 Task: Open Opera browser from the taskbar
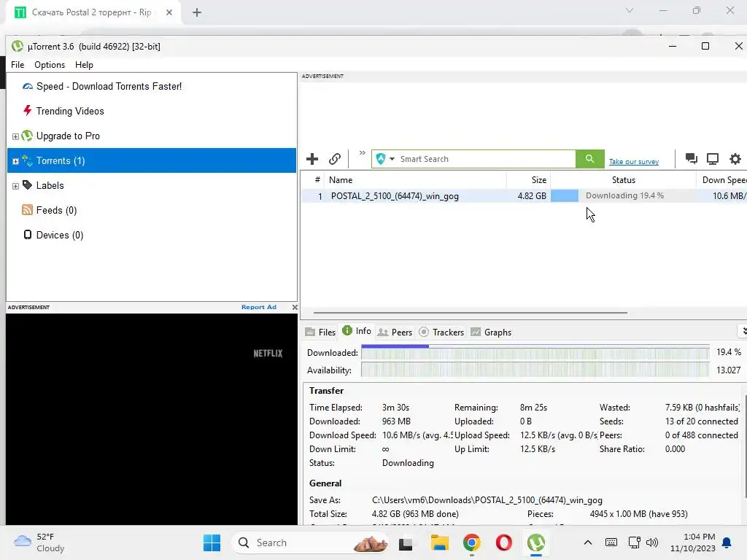503,542
